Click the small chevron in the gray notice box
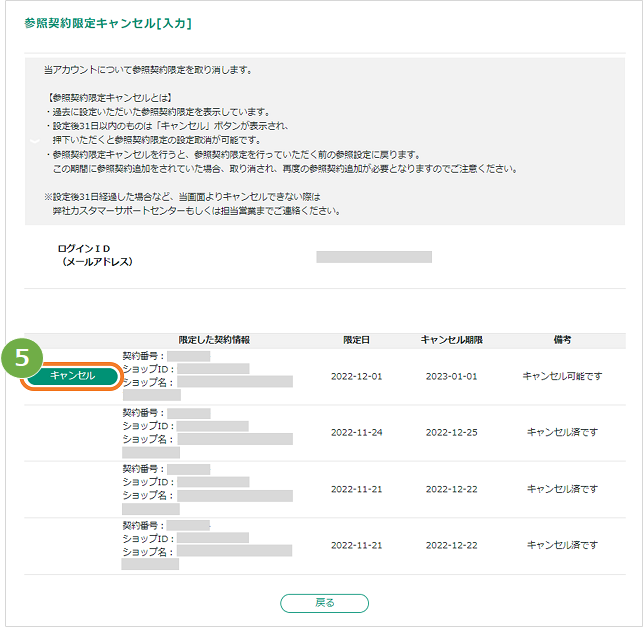The height and width of the screenshot is (627, 643). tap(35, 141)
